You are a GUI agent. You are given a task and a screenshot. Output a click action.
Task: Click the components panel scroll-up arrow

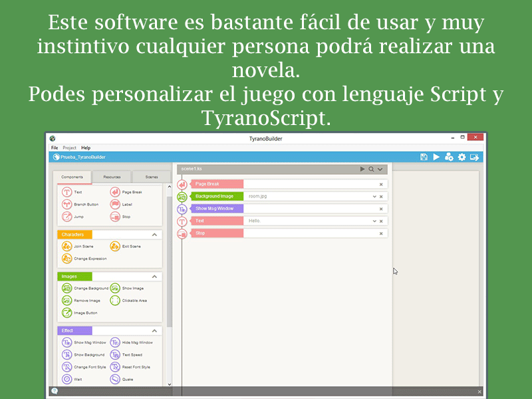(170, 187)
